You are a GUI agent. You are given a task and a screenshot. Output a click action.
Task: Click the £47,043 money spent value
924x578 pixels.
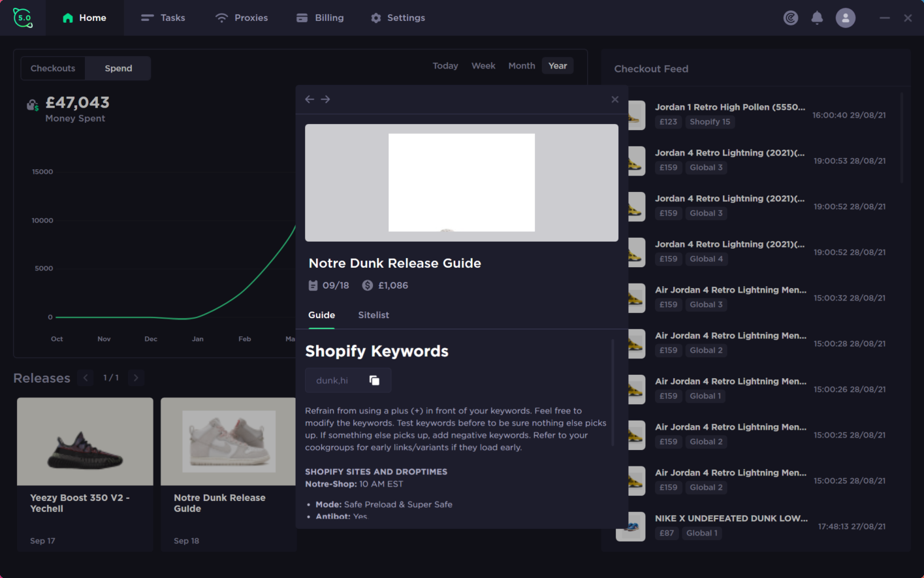click(x=78, y=103)
